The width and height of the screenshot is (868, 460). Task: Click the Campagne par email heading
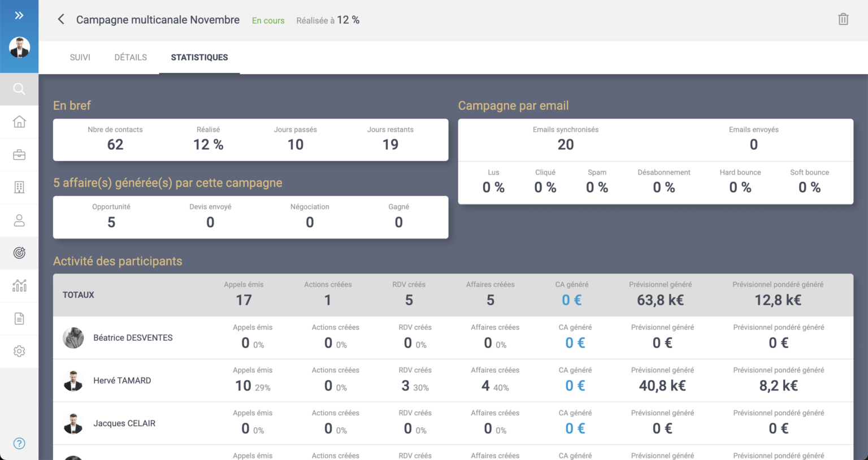point(513,106)
